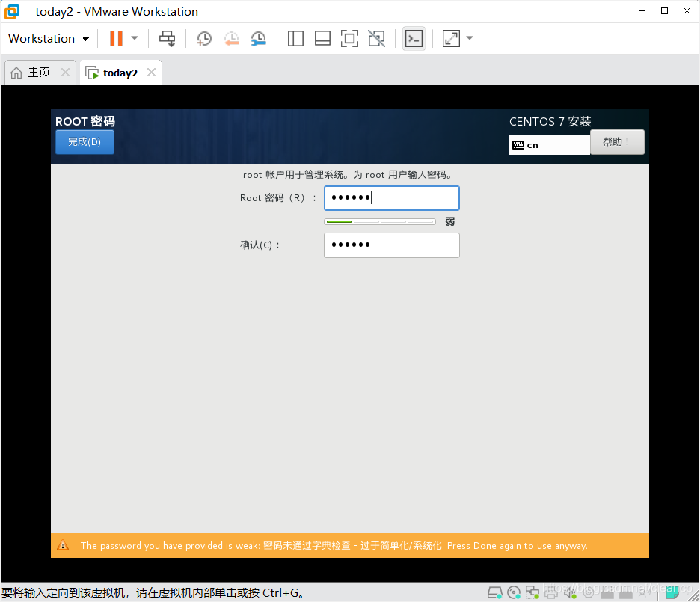Open the Workstation menu
Image resolution: width=700 pixels, height=602 pixels.
pos(49,39)
